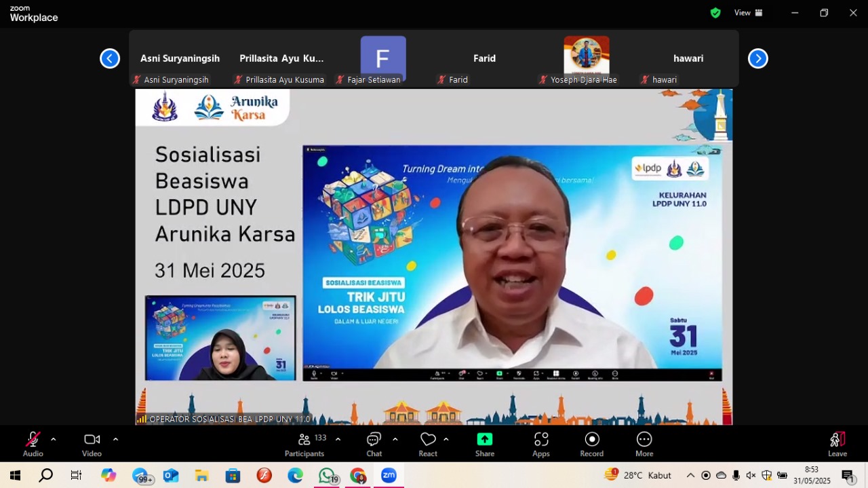Open File Explorer from the taskbar
This screenshot has height=488, width=868.
[x=201, y=475]
